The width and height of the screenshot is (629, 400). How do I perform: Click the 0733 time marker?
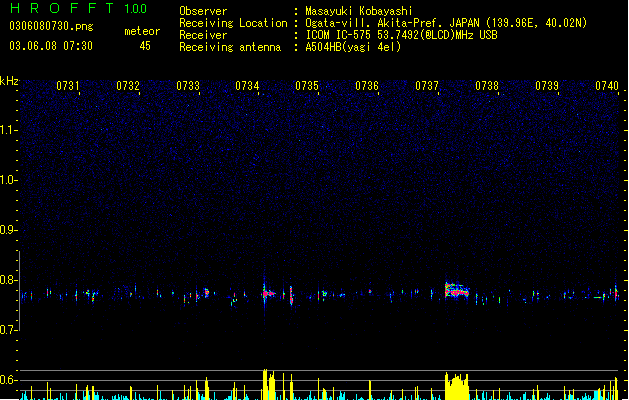point(188,86)
